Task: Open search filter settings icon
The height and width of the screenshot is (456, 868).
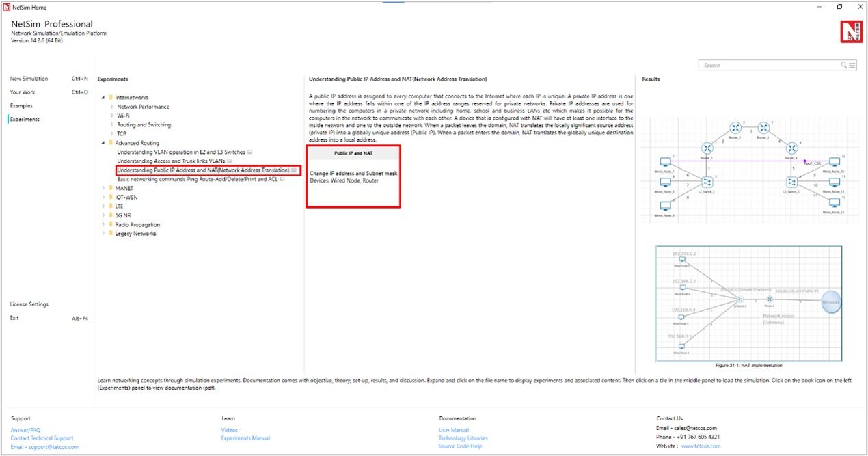Action: [x=852, y=66]
